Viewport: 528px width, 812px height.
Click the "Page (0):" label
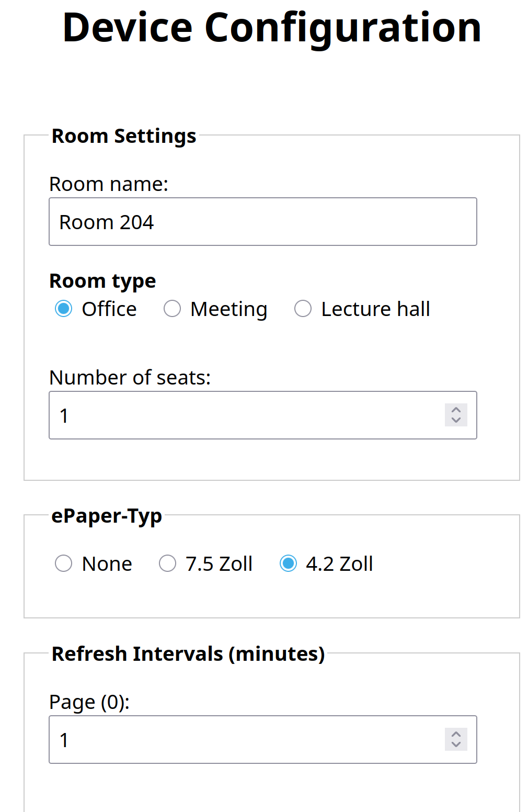pyautogui.click(x=89, y=702)
